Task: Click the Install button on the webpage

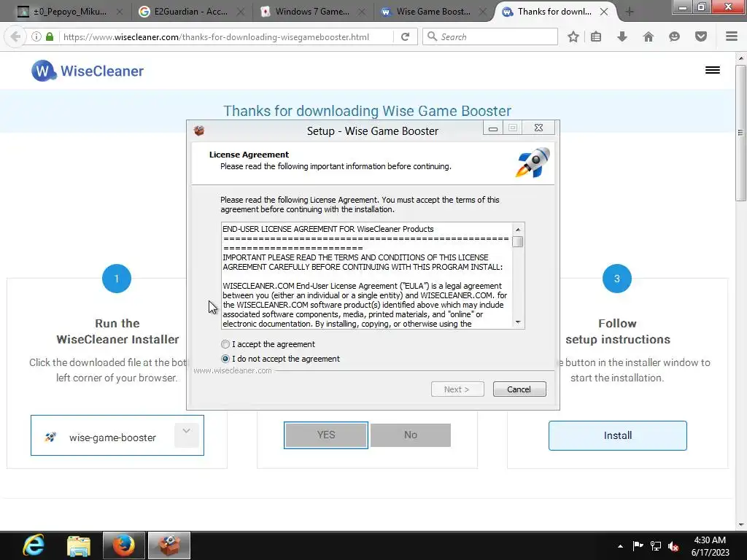Action: [x=617, y=436]
